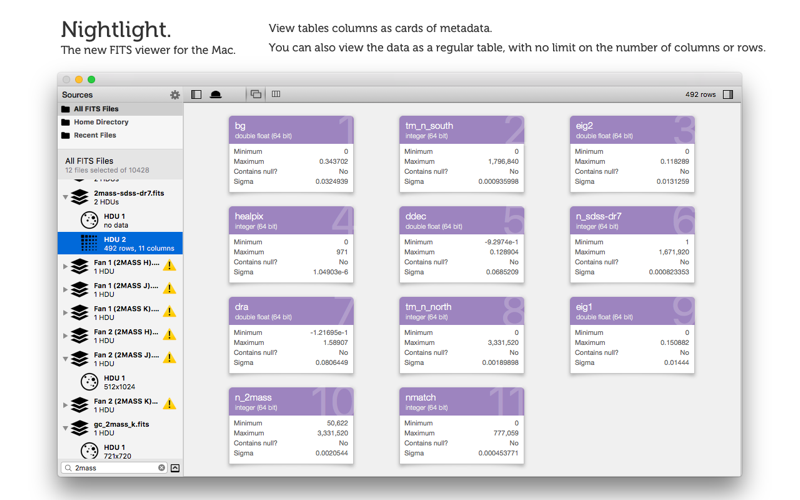This screenshot has height=500, width=800.
Task: Click the collapse button beside search field
Action: (x=176, y=468)
